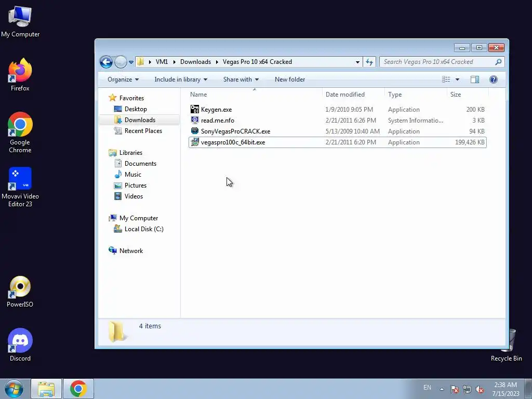
Task: Expand arrow after Downloads breadcrumb
Action: click(217, 62)
